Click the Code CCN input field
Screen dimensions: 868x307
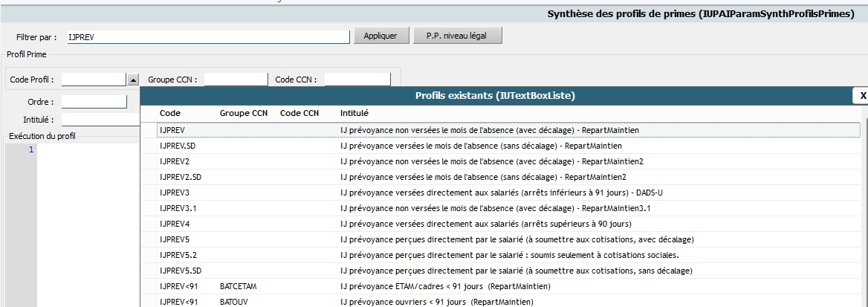coord(357,80)
